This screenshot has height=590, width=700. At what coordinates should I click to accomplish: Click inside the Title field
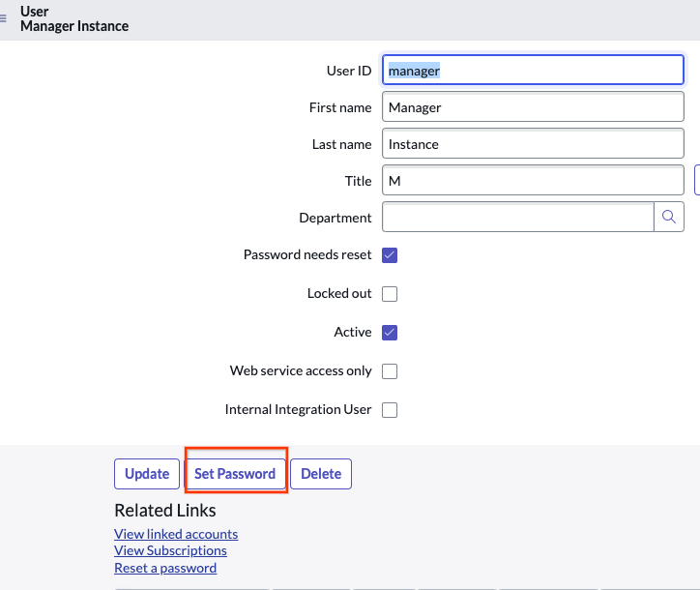click(533, 181)
